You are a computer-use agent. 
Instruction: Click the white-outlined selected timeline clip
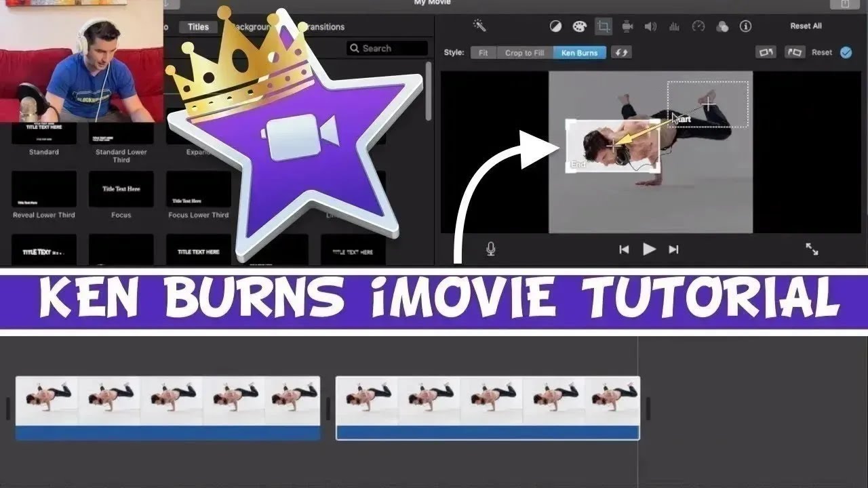(488, 409)
